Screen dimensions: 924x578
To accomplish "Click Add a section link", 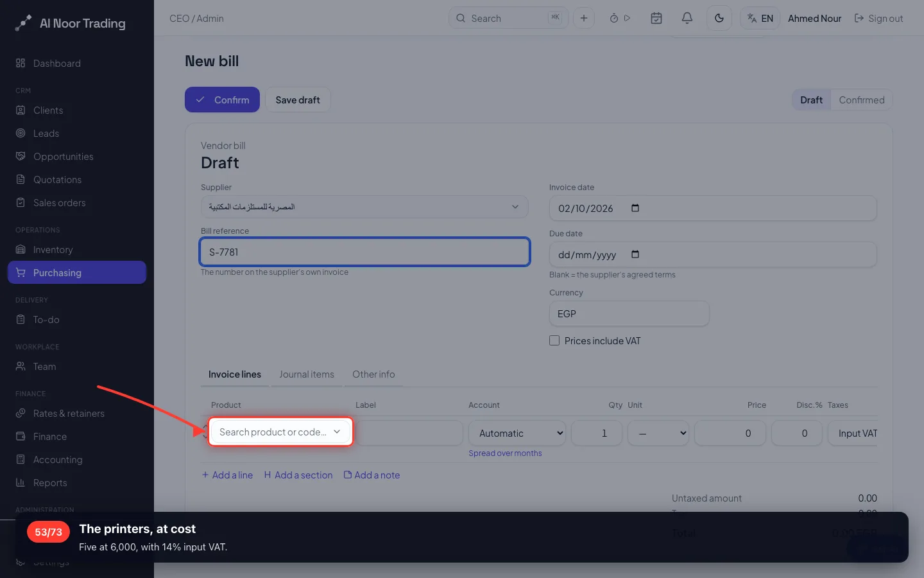I will 298,475.
